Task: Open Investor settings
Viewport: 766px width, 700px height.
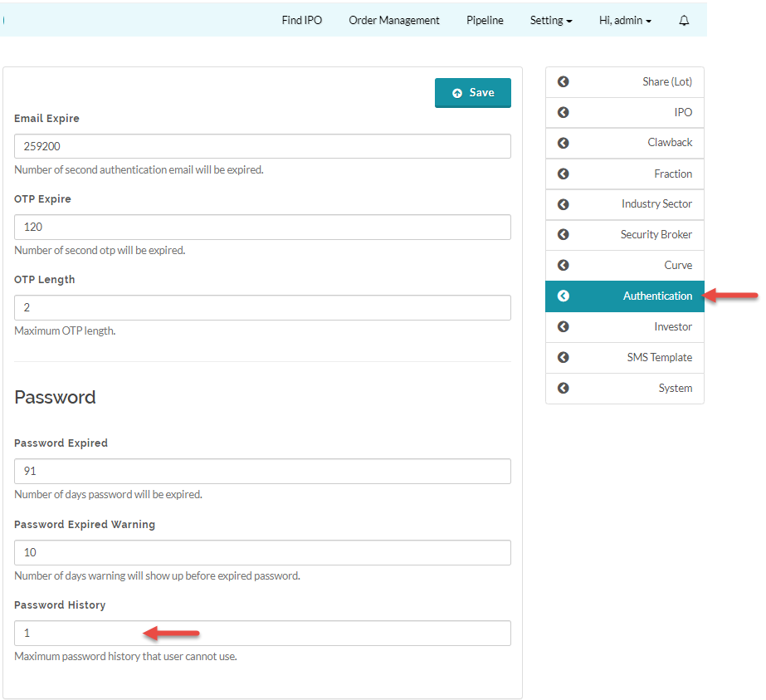Action: point(625,326)
